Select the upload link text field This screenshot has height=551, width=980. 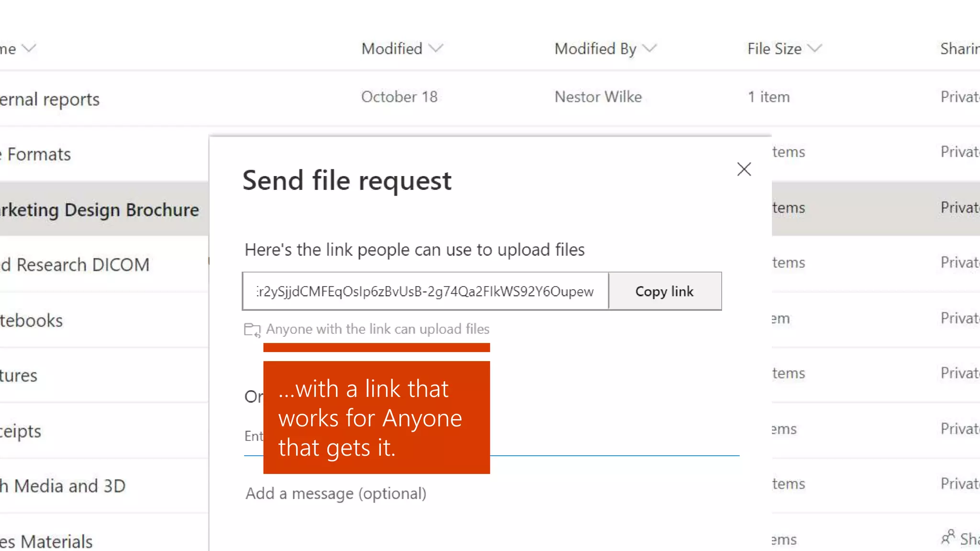425,291
